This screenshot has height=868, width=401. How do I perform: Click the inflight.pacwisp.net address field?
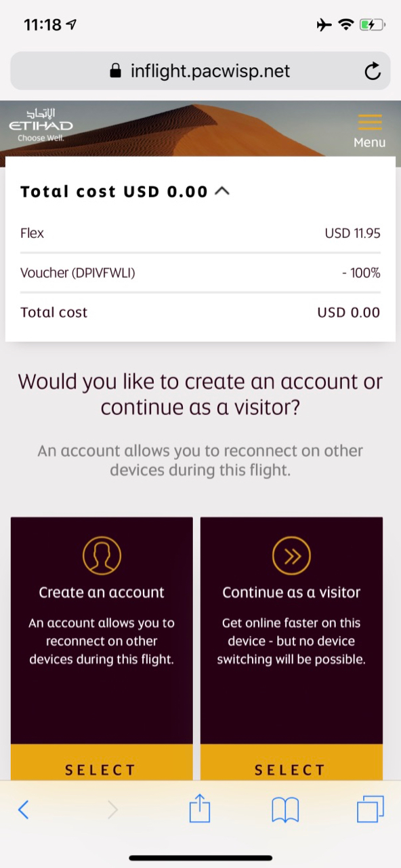(x=200, y=71)
